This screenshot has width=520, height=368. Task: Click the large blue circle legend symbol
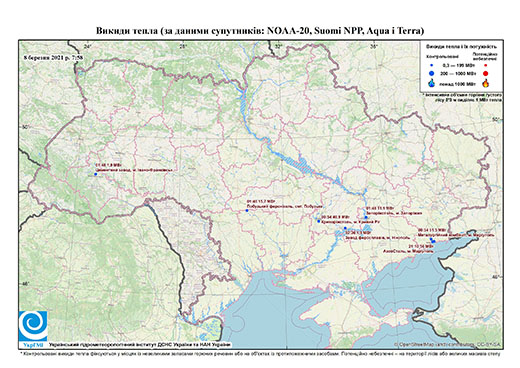click(432, 73)
